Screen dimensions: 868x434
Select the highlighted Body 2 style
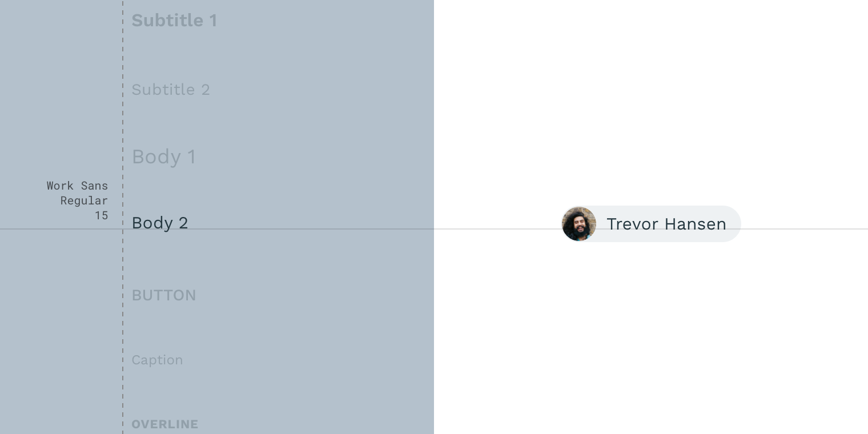click(160, 223)
